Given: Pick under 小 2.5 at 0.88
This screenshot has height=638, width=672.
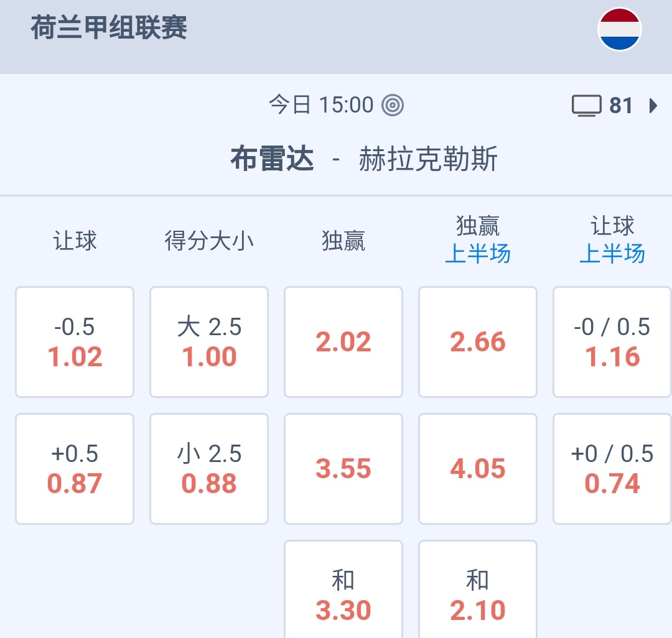Looking at the screenshot, I should 209,469.
